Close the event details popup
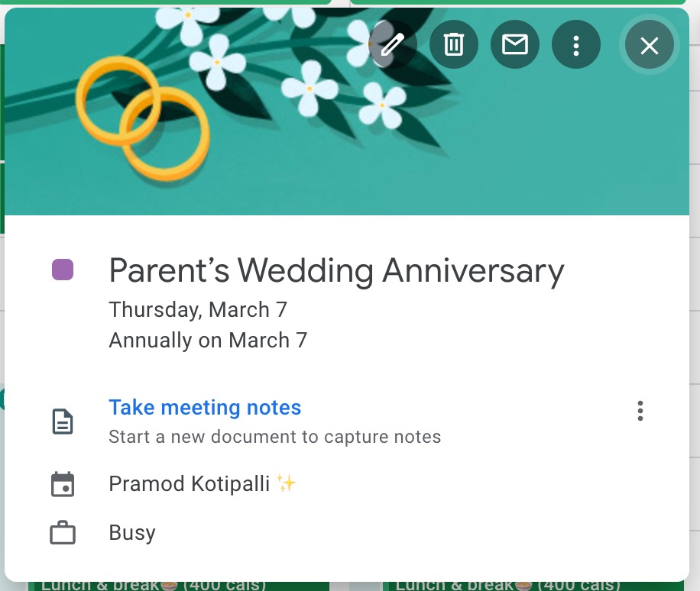This screenshot has width=700, height=591. (x=650, y=46)
